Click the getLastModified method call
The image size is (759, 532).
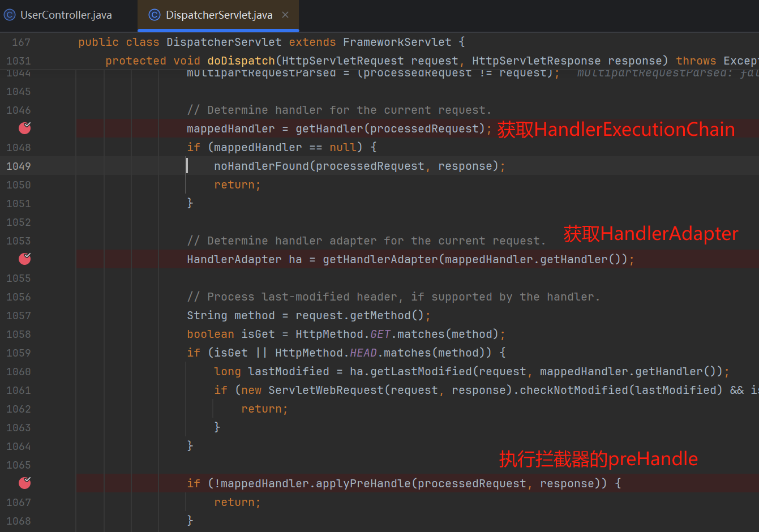(421, 372)
